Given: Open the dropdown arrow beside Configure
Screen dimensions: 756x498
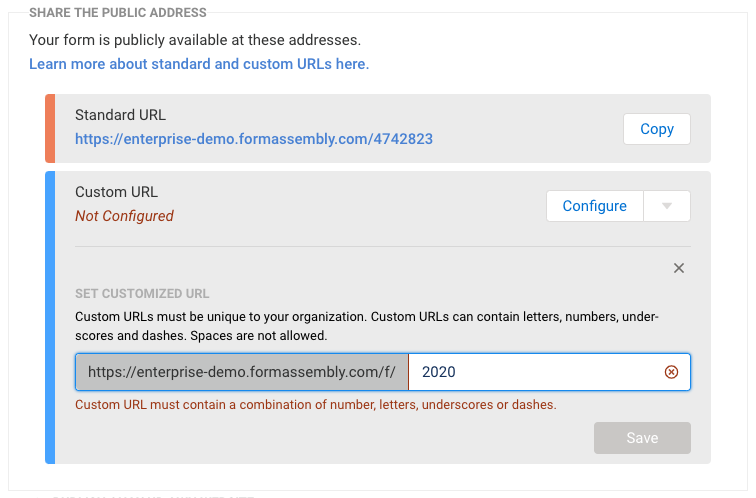Looking at the screenshot, I should click(x=667, y=206).
